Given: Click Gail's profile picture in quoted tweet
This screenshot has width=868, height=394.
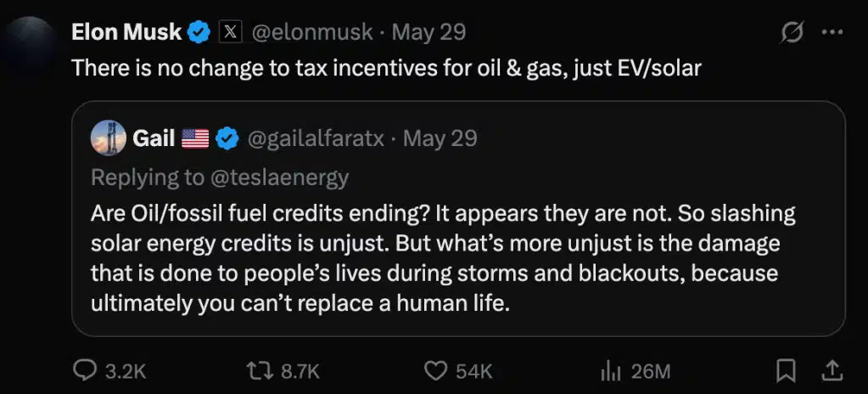Looking at the screenshot, I should (x=108, y=138).
